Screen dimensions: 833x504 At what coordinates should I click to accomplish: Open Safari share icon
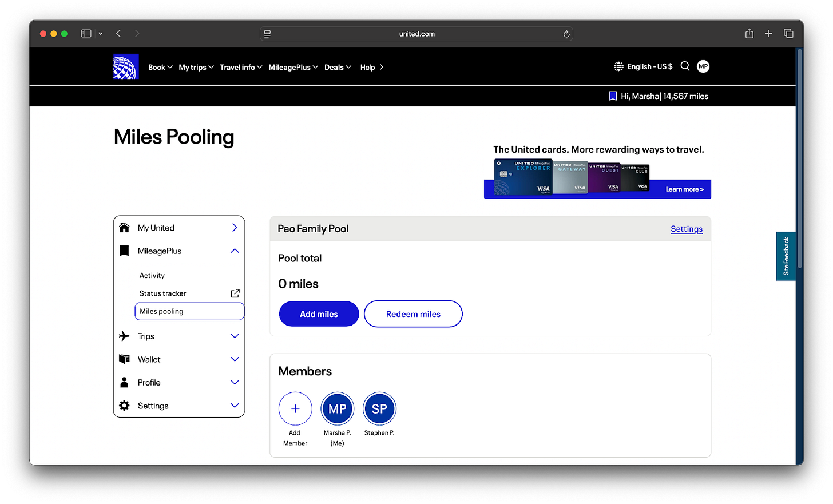tap(749, 34)
